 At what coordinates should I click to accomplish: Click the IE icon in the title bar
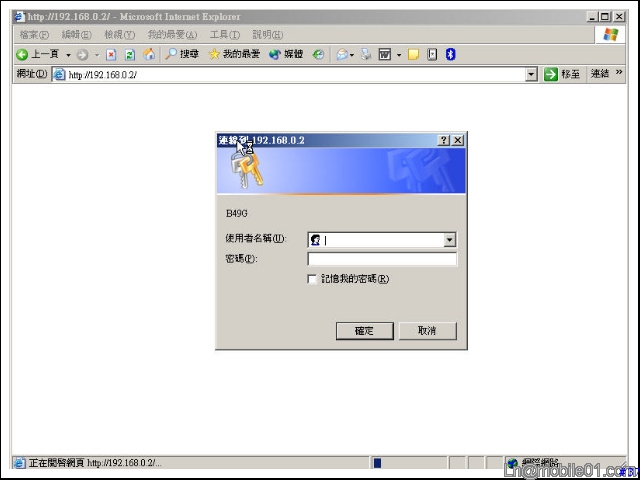[20, 17]
